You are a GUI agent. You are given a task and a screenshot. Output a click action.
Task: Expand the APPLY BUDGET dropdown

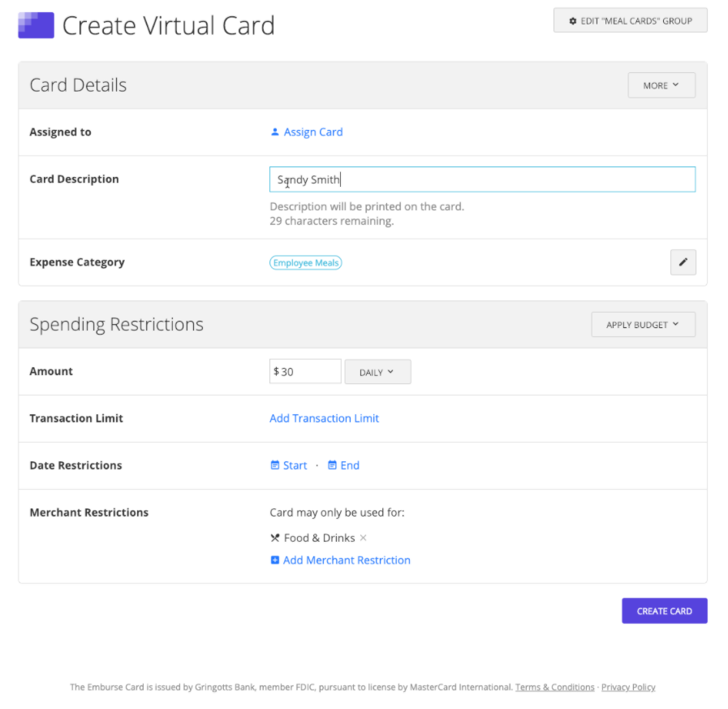point(642,323)
